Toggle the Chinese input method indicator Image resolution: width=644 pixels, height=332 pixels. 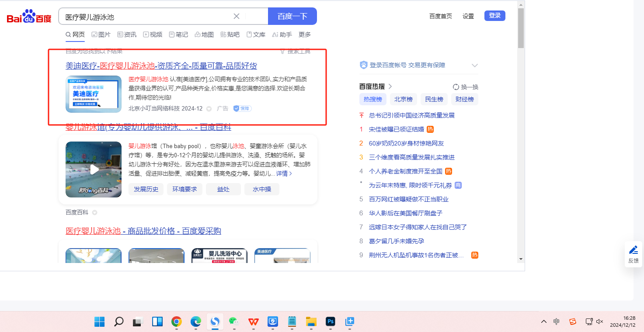tap(556, 322)
